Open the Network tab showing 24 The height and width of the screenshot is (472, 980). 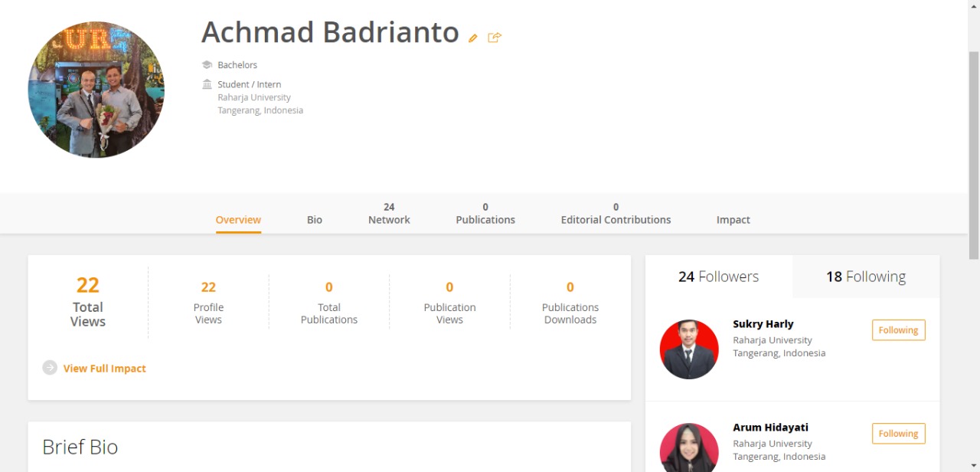[389, 214]
